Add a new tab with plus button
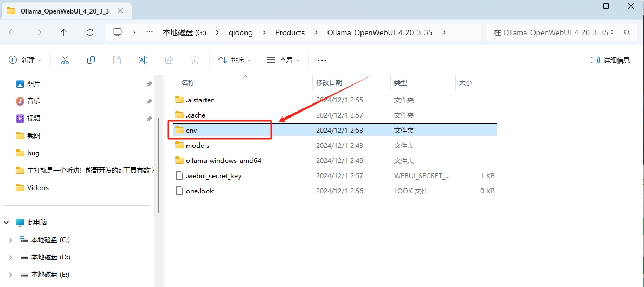 click(x=144, y=11)
